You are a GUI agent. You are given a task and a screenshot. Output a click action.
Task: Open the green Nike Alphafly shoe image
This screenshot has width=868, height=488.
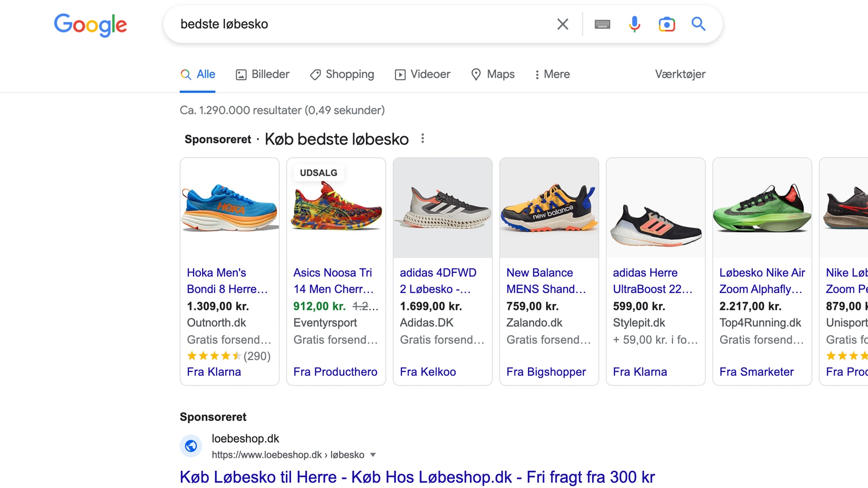point(762,208)
